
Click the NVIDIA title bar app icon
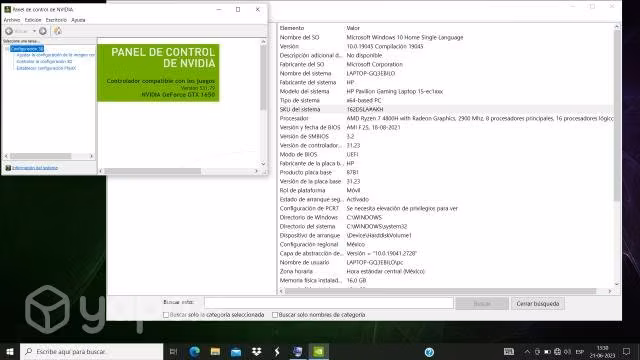click(x=7, y=9)
